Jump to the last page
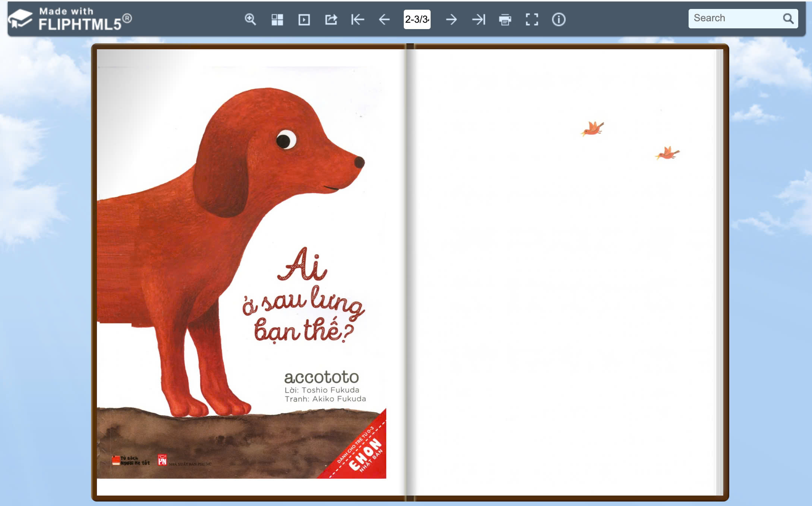This screenshot has width=812, height=506. coord(478,19)
